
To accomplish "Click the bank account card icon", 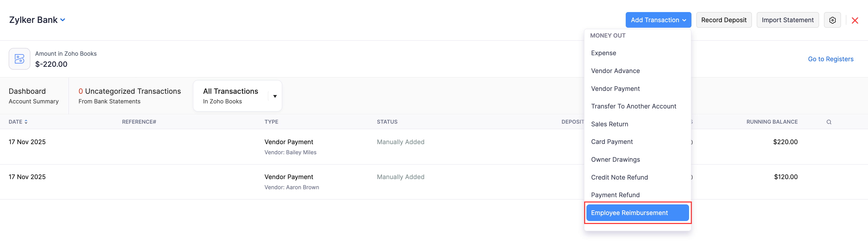I will point(19,59).
